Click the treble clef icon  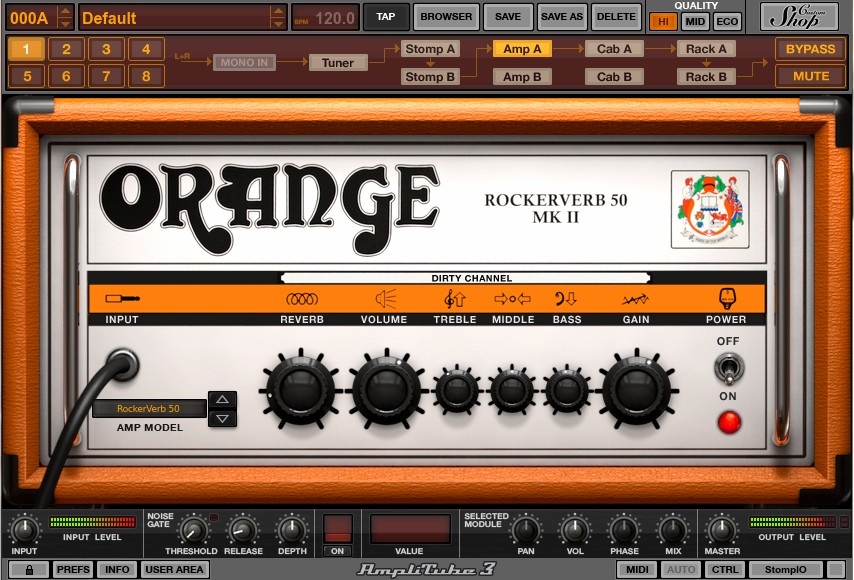tap(455, 299)
